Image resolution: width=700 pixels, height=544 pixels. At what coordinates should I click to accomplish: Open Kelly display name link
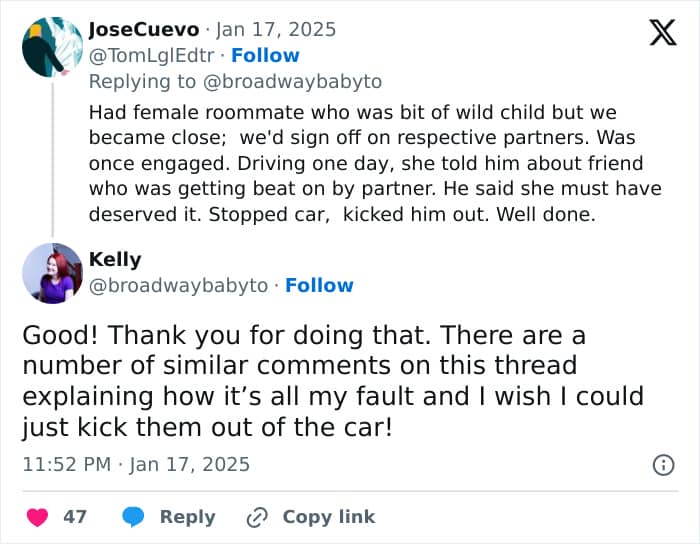(x=115, y=260)
